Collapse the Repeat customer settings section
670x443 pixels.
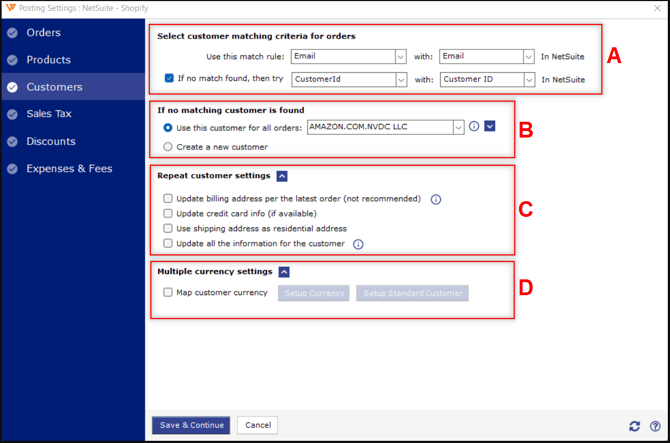coord(282,176)
